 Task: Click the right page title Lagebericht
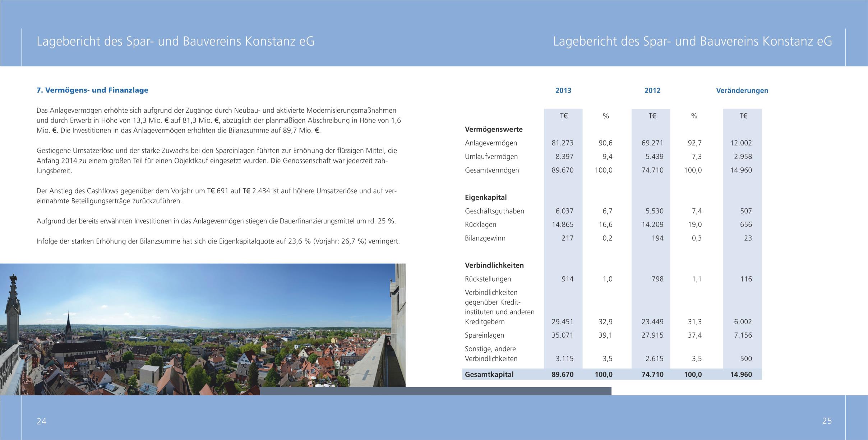[x=692, y=42]
